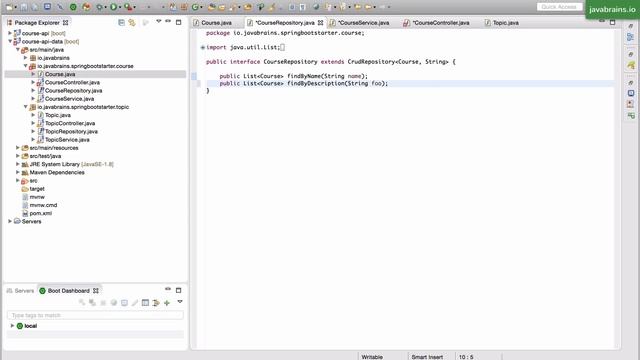
Task: Click the findByName method line in editor
Action: point(293,76)
